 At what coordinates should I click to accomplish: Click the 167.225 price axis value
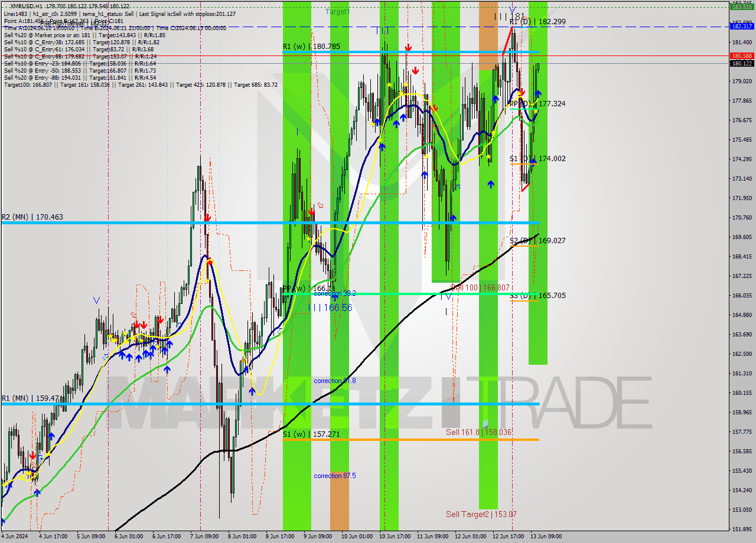[741, 276]
